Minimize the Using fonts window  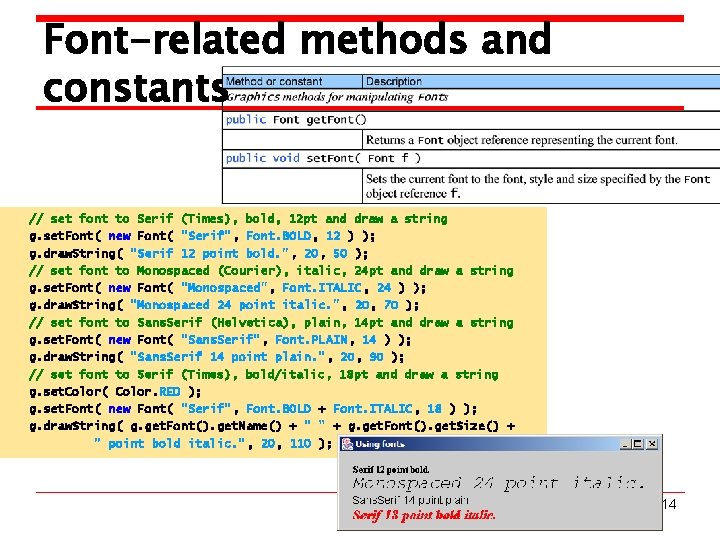624,444
